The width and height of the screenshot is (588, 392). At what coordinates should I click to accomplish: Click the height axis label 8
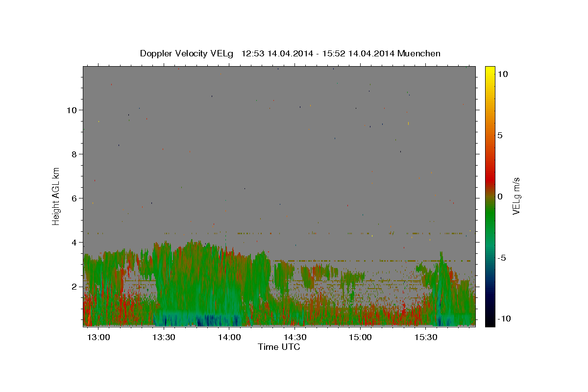click(74, 154)
